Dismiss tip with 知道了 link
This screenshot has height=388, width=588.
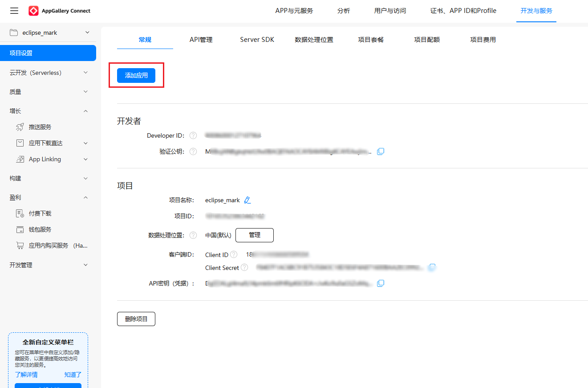click(x=73, y=375)
